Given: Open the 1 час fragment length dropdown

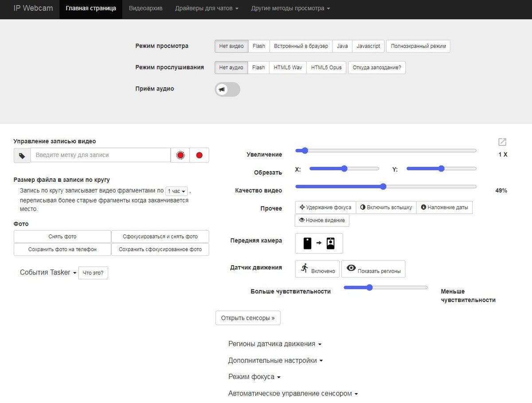Looking at the screenshot, I should pos(177,191).
